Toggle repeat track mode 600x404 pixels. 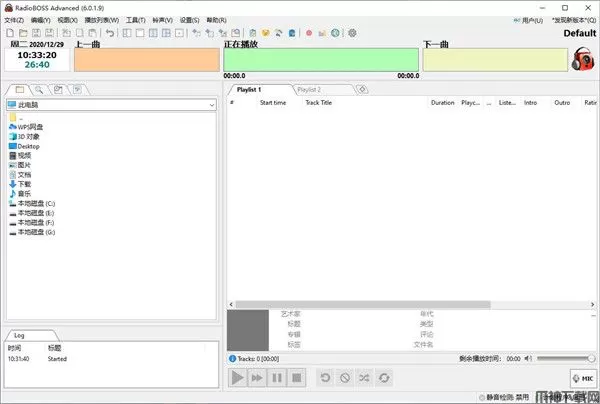385,377
